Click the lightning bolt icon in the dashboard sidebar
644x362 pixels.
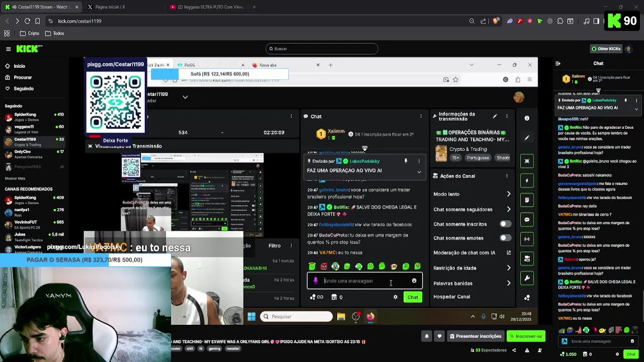coord(527,180)
